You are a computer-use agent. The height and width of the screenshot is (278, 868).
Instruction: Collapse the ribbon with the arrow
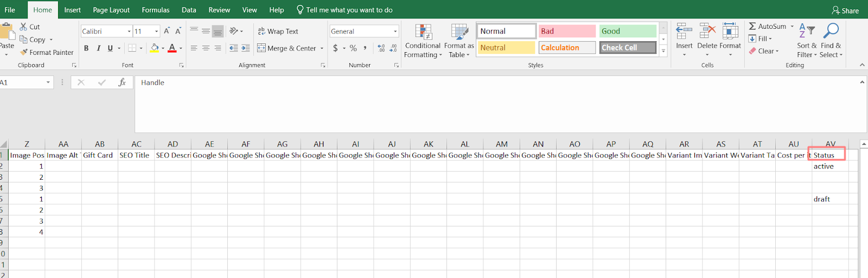tap(862, 65)
